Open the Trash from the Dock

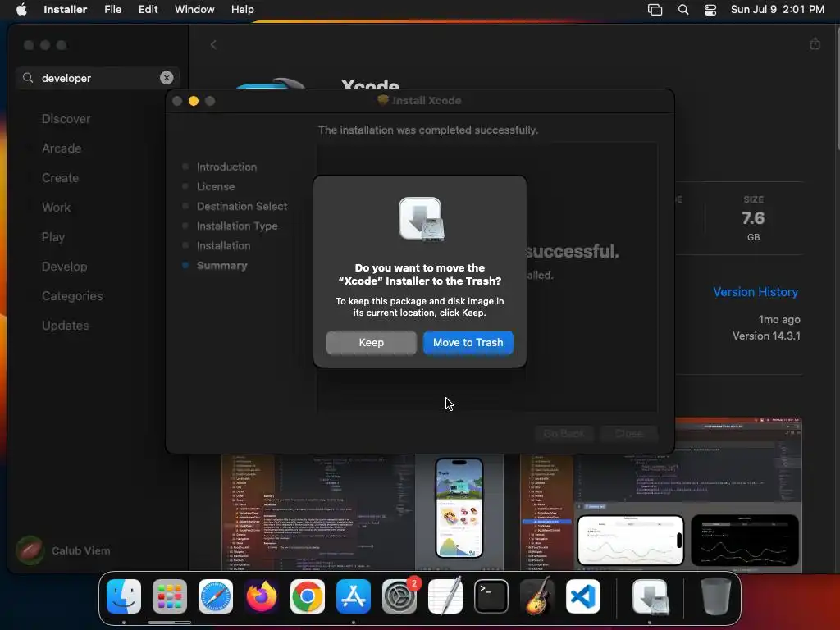coord(715,596)
